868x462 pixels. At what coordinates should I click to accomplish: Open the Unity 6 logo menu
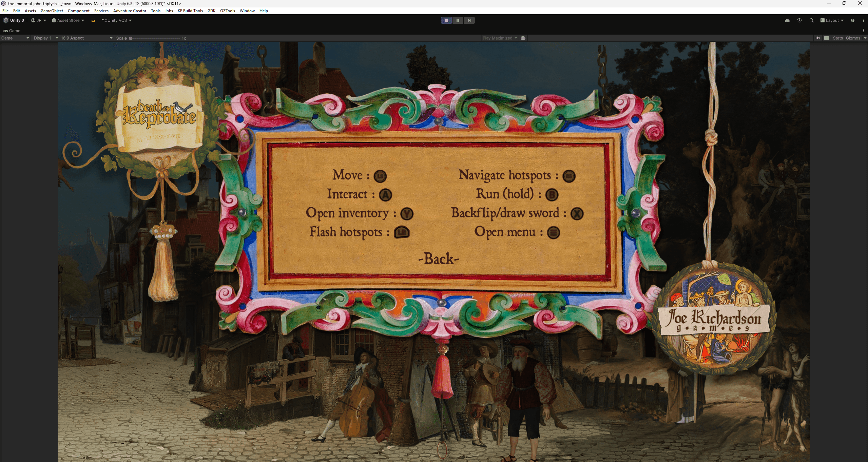coord(14,20)
